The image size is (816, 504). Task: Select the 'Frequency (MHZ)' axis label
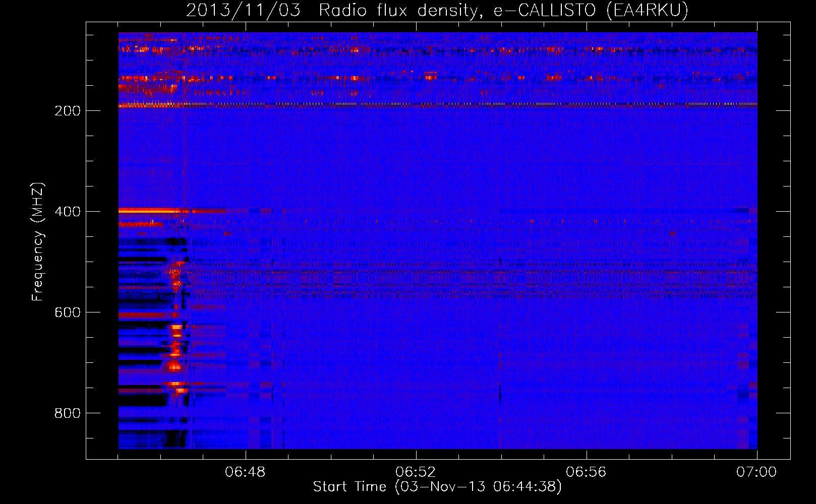(38, 241)
